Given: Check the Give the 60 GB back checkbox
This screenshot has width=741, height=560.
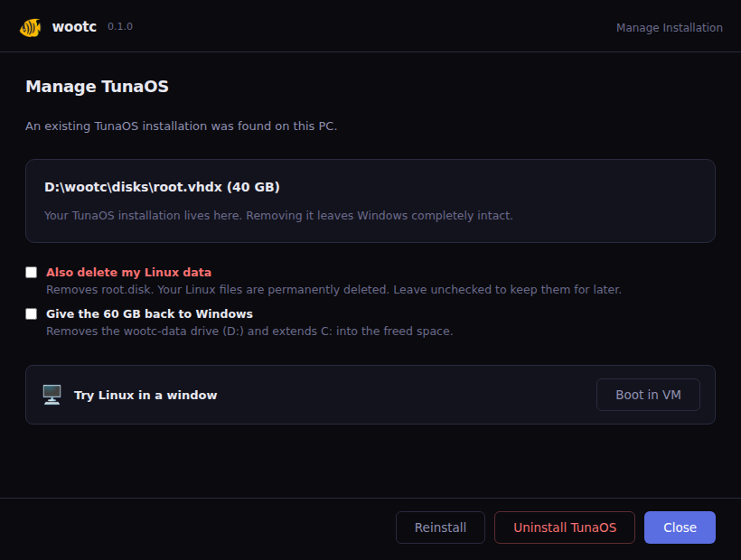Looking at the screenshot, I should (x=32, y=314).
